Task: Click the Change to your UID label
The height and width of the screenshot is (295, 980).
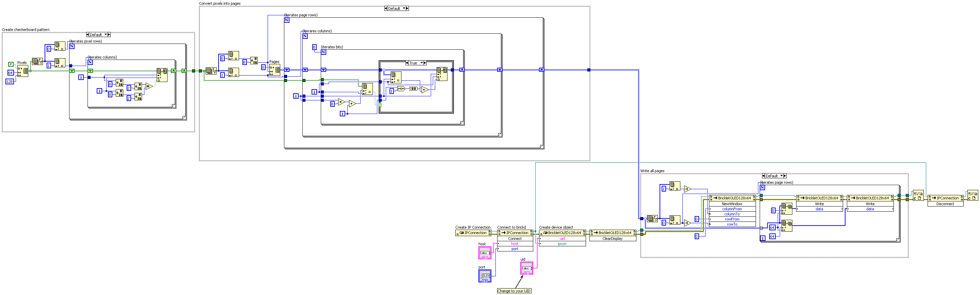Action: point(514,291)
